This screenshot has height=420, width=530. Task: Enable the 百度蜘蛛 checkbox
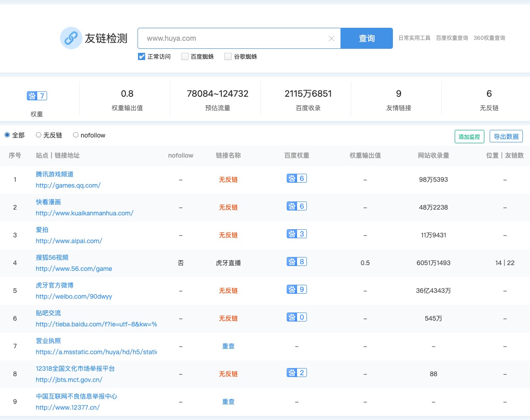pos(185,56)
